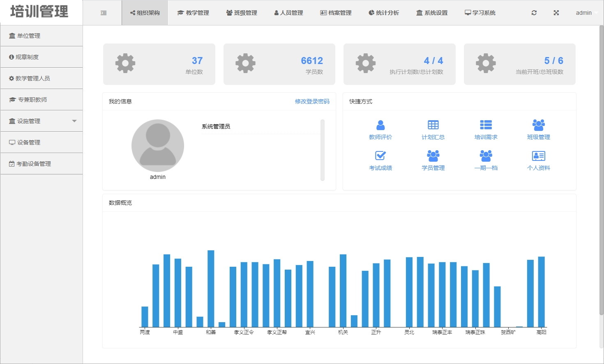Viewport: 604px width, 364px height.
Task: Open the 个人资料 ID card icon
Action: 538,156
